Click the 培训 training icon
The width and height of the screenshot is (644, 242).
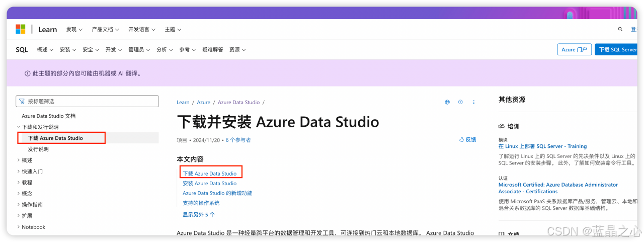[501, 126]
